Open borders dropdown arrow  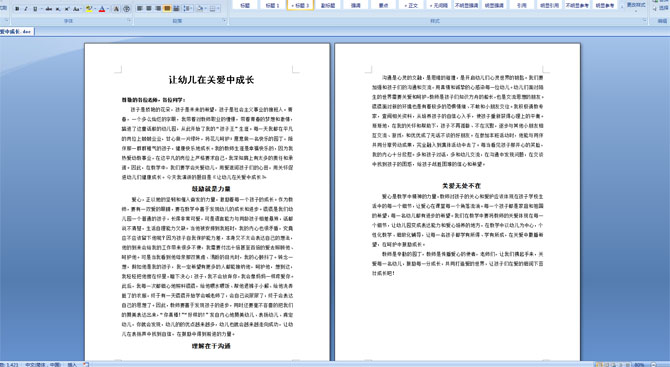pyautogui.click(x=219, y=9)
